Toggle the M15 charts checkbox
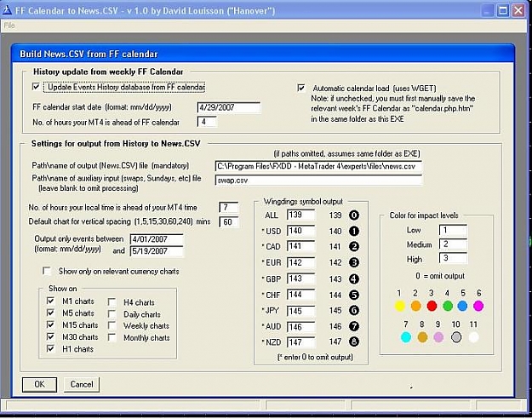Screen dimensions: 532x419 tap(50, 325)
